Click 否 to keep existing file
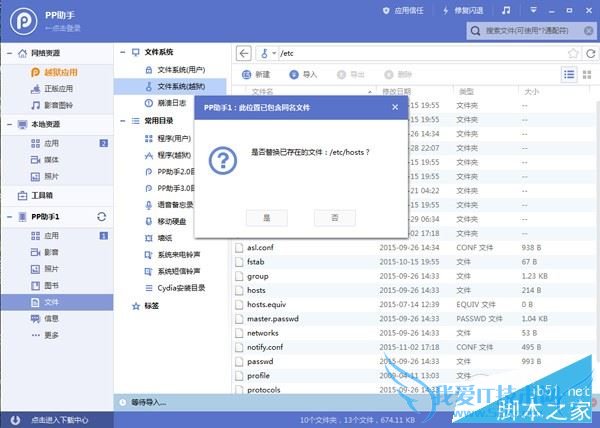The height and width of the screenshot is (428, 600). point(335,218)
